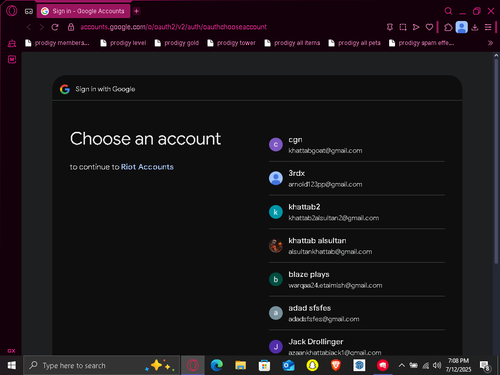Take a snapshot with the capture icon
Image resolution: width=500 pixels, height=375 pixels.
[403, 27]
